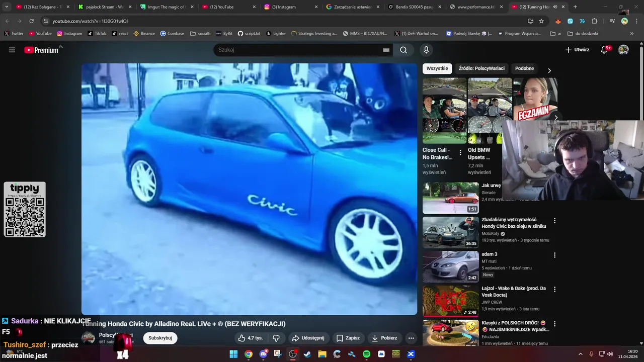Open the taskbar volume icon

click(x=610, y=354)
